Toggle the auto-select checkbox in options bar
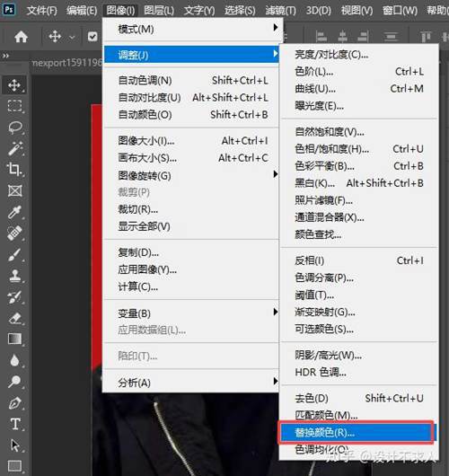Image resolution: width=449 pixels, height=476 pixels. point(92,37)
